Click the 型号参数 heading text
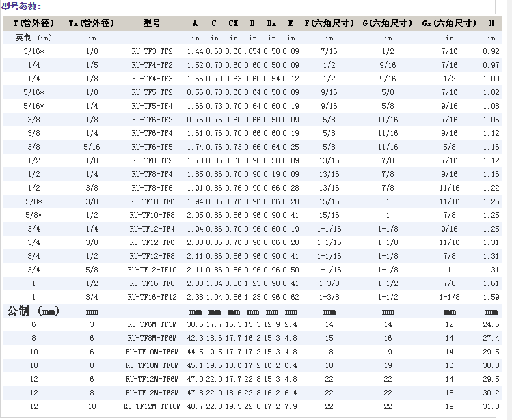This screenshot has height=420, width=512. pos(21,6)
